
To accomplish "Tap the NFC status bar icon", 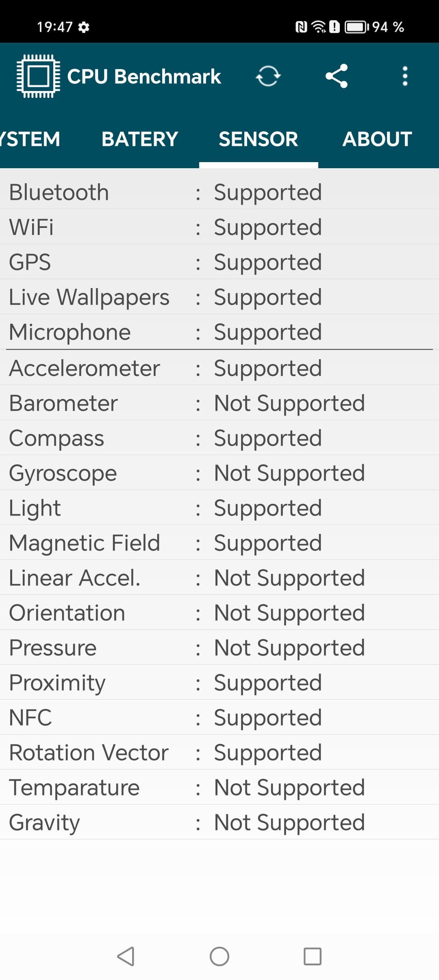I will pos(301,27).
